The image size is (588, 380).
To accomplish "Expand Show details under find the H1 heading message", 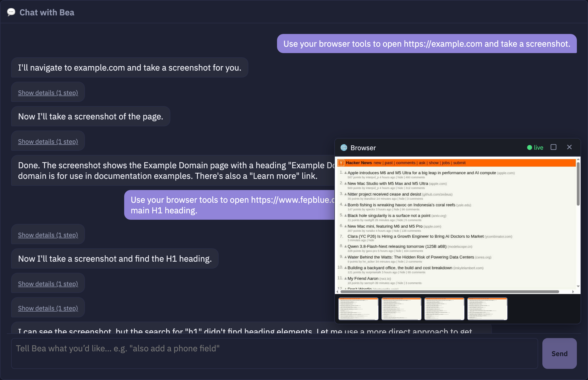I will click(x=48, y=284).
